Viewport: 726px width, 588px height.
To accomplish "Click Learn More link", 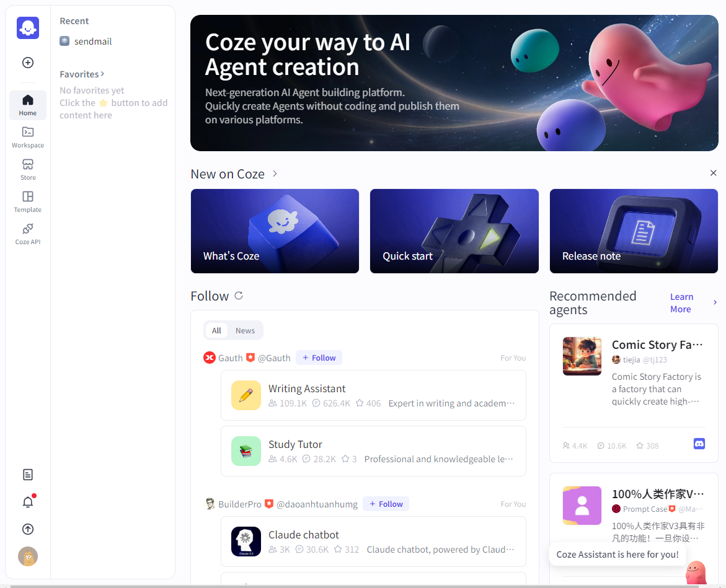I will pyautogui.click(x=681, y=302).
